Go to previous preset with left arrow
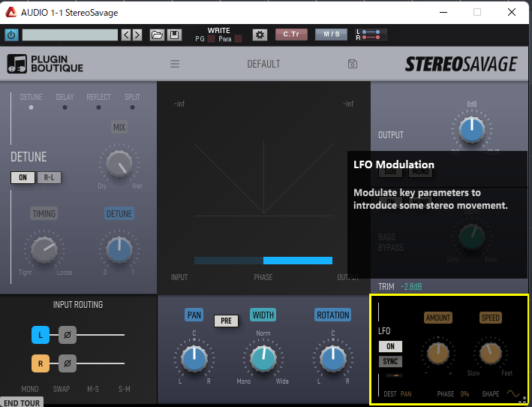Screen dimensions: 532x407 tap(126, 35)
